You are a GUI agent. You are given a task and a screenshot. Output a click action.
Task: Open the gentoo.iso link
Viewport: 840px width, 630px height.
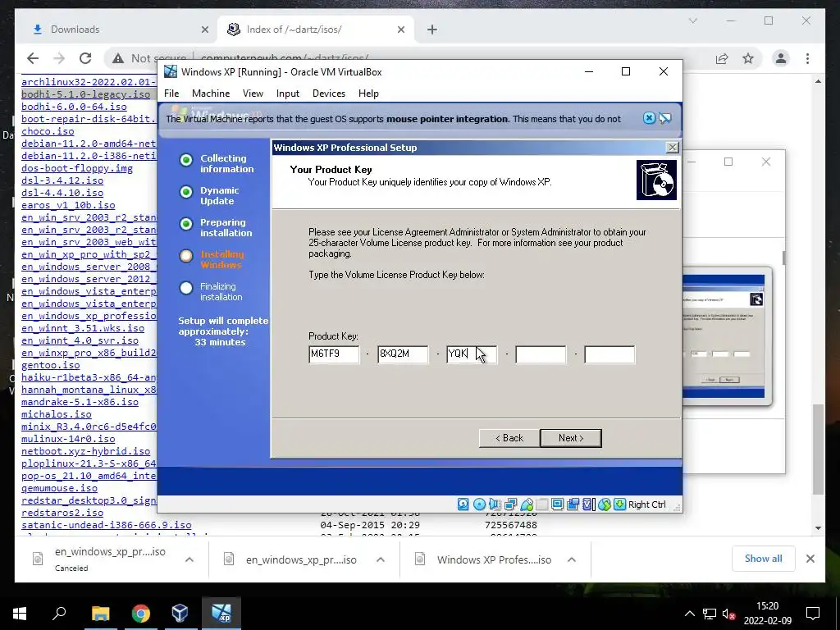(50, 365)
